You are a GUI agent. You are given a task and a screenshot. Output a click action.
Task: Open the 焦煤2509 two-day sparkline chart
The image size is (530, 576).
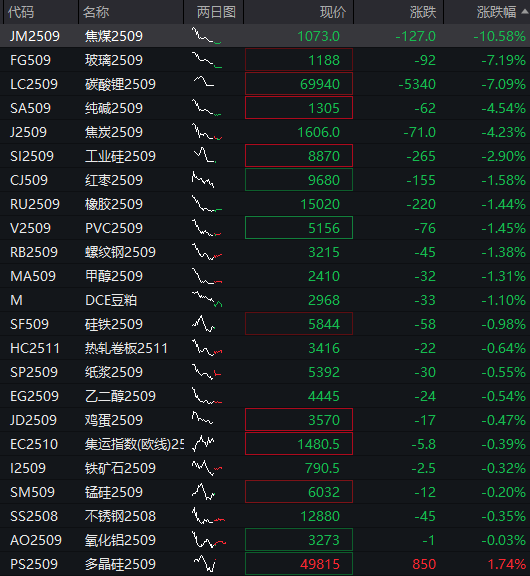pos(206,36)
